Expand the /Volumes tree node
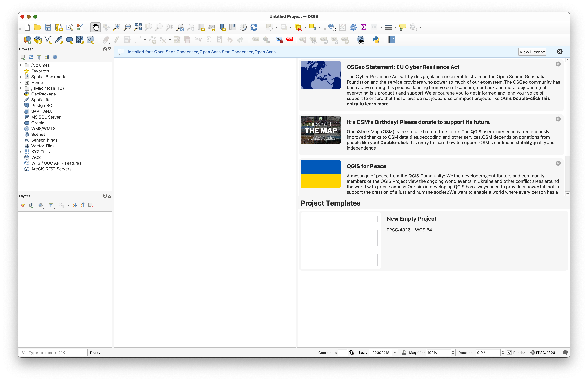The height and width of the screenshot is (381, 588). [x=21, y=65]
